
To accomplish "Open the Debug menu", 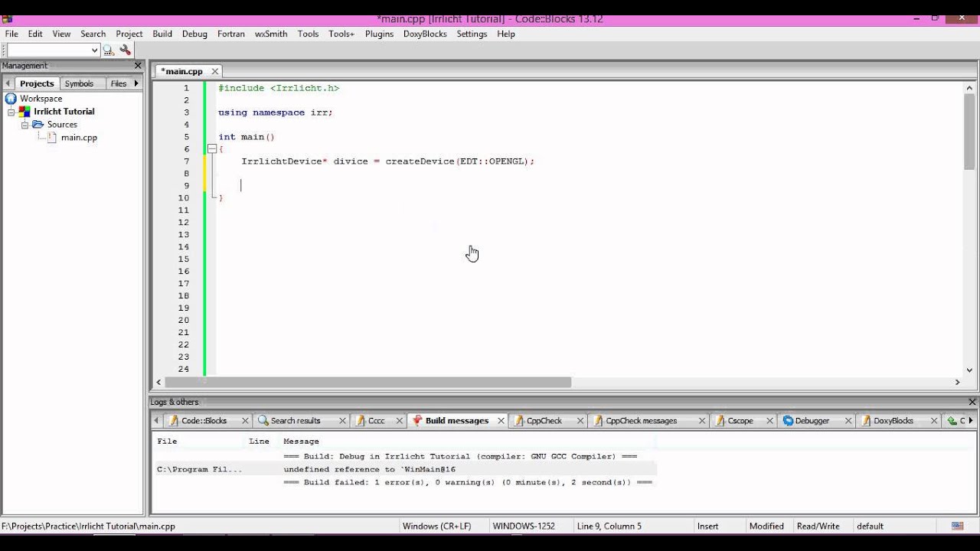I will click(194, 34).
